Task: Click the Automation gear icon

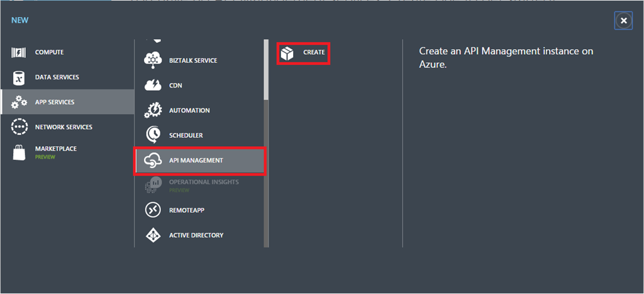Action: 153,111
